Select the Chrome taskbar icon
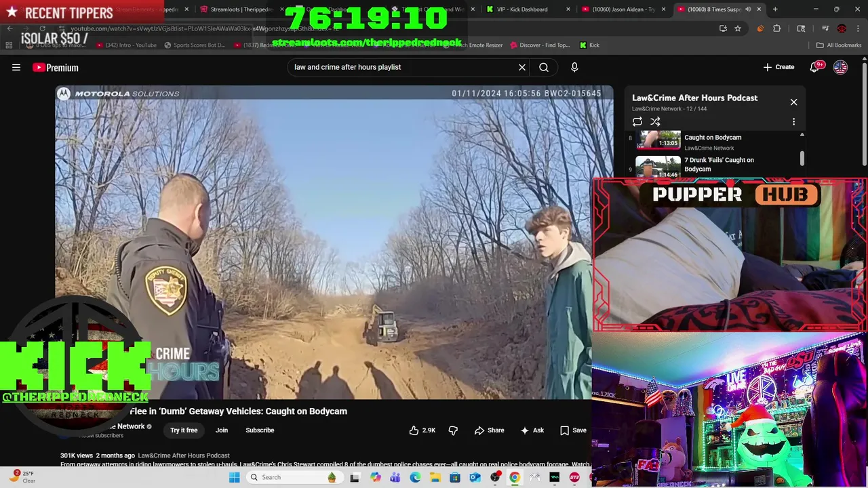The height and width of the screenshot is (488, 868). tap(515, 477)
